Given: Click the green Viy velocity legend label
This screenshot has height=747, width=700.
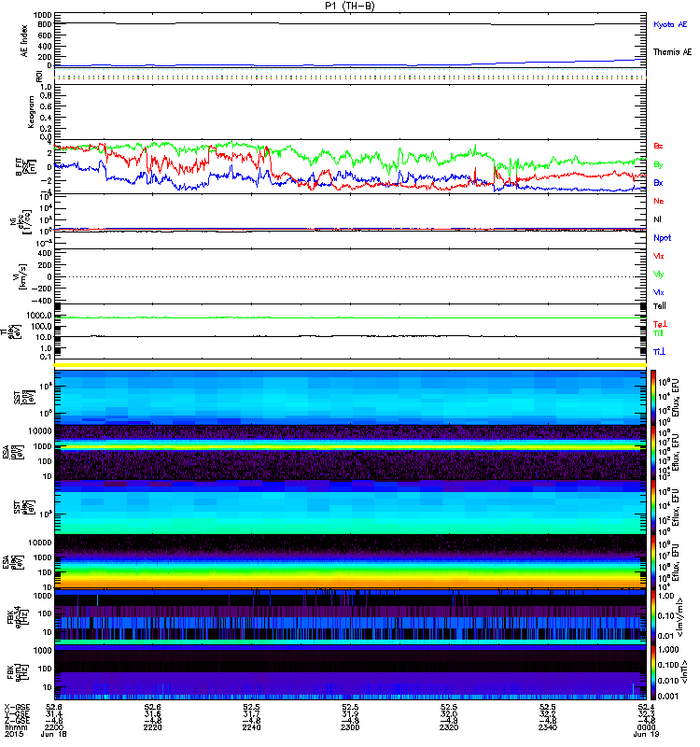Looking at the screenshot, I should click(x=659, y=274).
